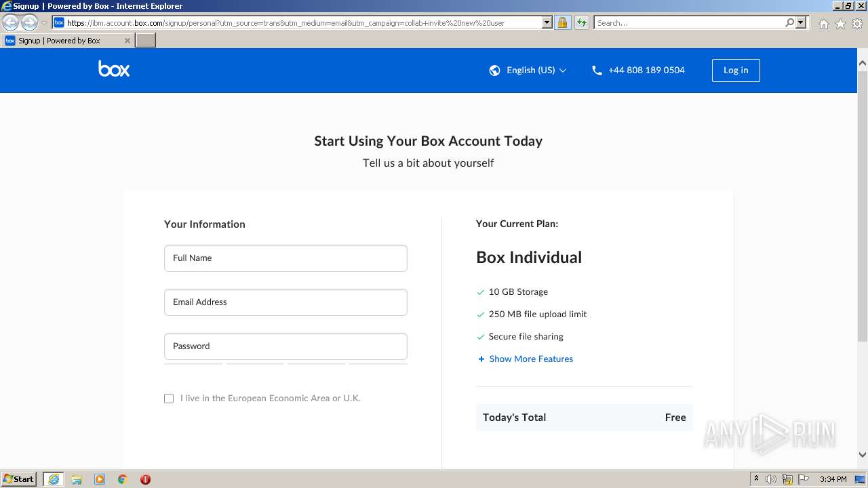Click the Box favicon in the tab

point(10,41)
